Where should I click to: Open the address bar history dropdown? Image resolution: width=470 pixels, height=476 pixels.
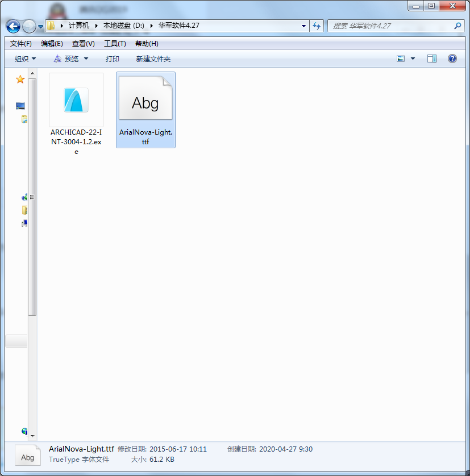coord(303,26)
